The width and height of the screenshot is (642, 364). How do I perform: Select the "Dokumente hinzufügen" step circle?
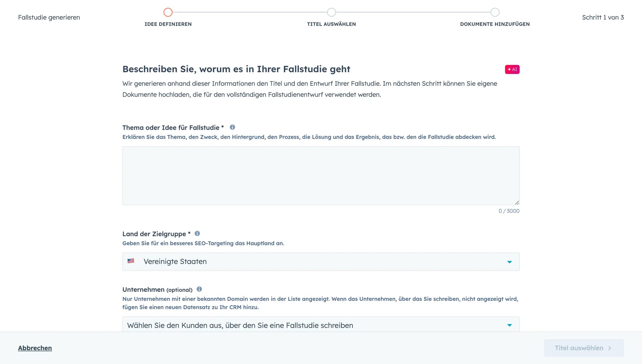(x=495, y=12)
